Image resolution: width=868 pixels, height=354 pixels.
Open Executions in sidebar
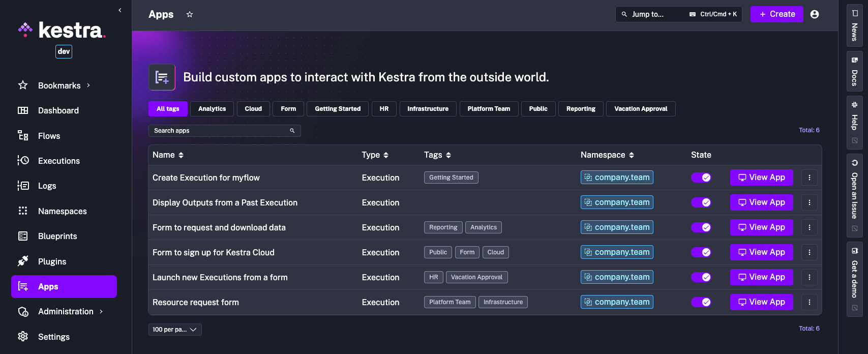(64, 161)
